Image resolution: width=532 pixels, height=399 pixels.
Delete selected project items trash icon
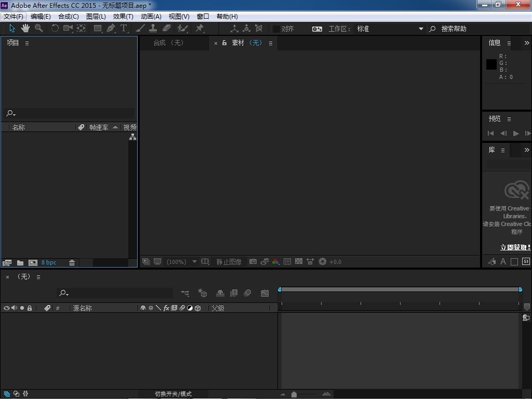tap(72, 262)
